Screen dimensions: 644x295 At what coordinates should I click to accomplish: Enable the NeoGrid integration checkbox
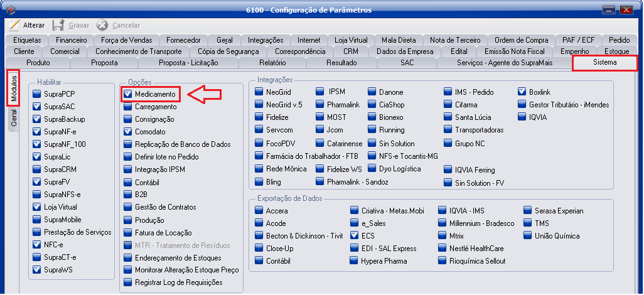[259, 92]
